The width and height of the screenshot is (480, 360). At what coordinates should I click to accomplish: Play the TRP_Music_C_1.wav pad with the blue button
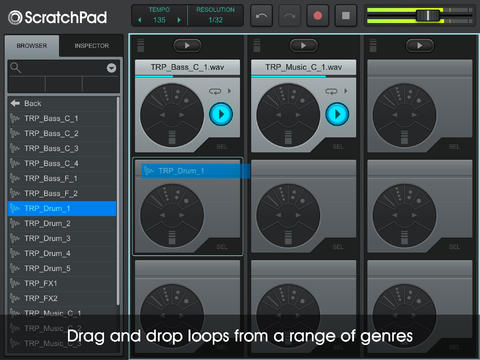tap(337, 114)
